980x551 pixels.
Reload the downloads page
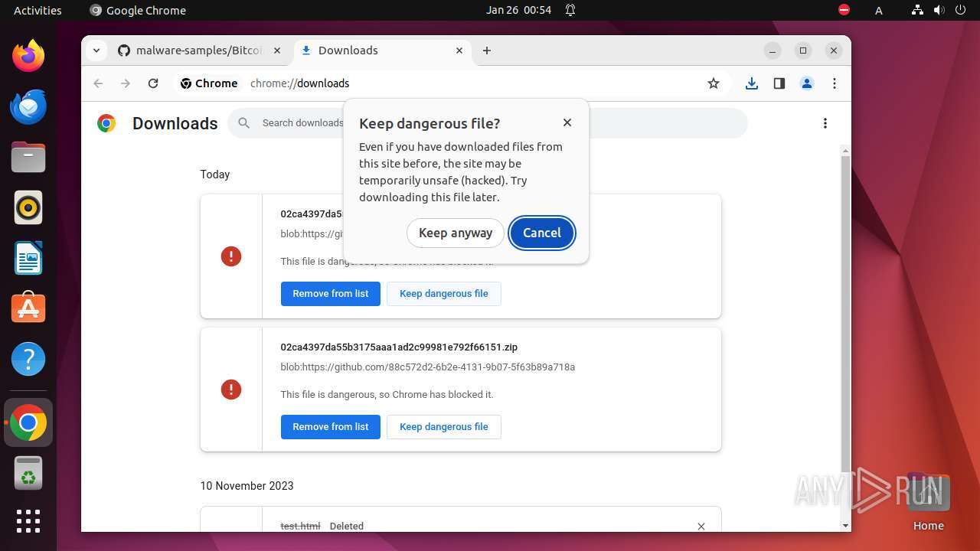click(153, 83)
